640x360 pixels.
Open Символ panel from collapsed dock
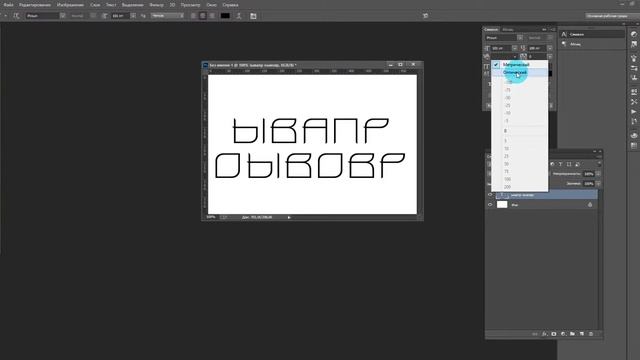[x=592, y=34]
